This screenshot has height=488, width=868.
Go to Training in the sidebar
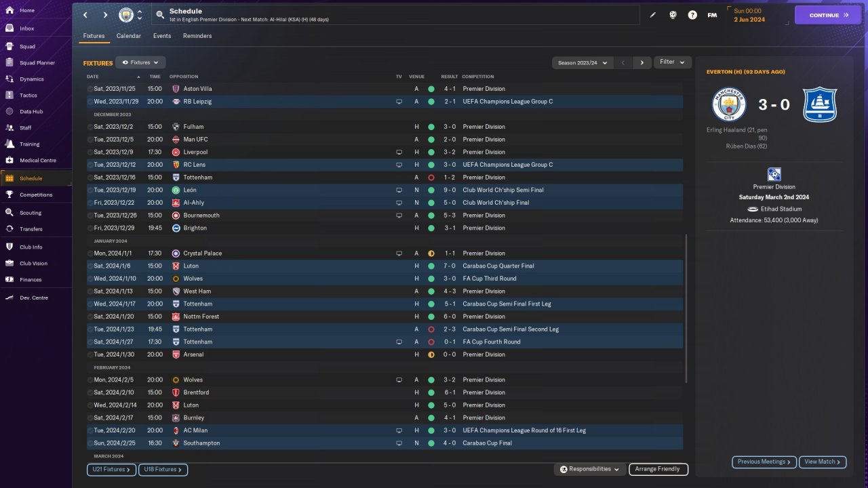click(29, 144)
